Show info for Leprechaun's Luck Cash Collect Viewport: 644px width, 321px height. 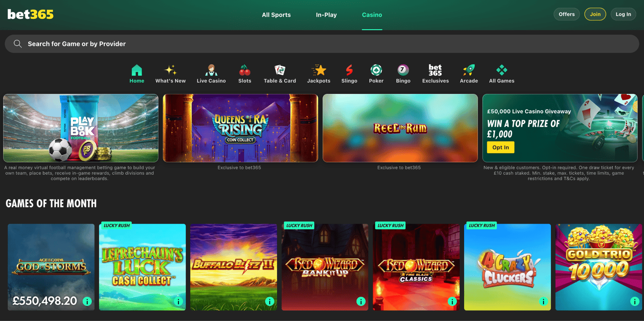179,301
